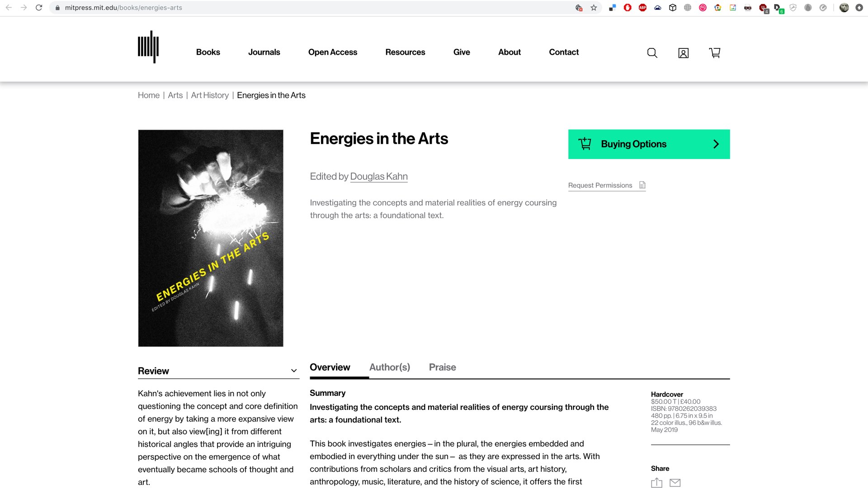
Task: Switch to the Author(s) tab
Action: (x=390, y=367)
